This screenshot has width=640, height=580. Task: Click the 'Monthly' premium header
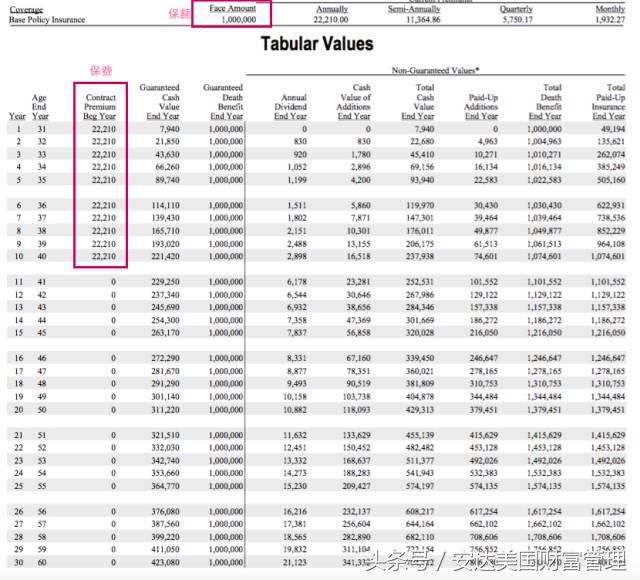coord(610,9)
